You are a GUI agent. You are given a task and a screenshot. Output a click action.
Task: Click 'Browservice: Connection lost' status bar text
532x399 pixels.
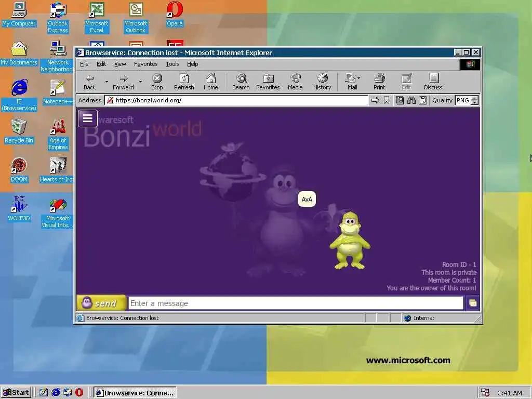(122, 318)
